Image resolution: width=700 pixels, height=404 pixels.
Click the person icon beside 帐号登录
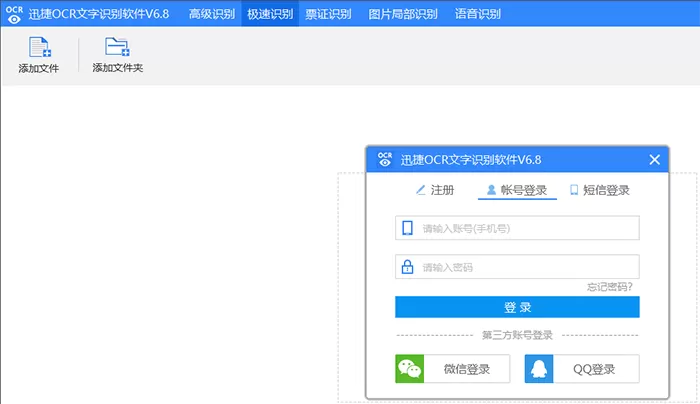coord(491,190)
